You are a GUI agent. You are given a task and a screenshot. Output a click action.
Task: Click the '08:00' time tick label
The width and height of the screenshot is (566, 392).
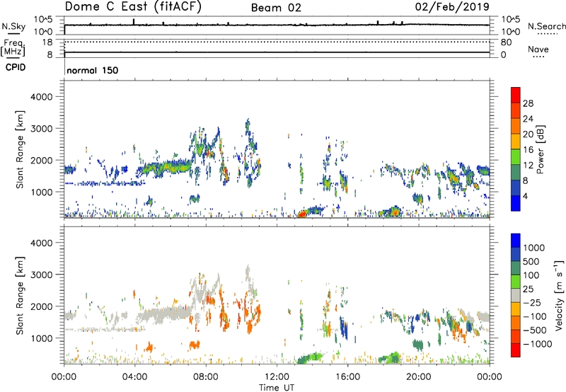[206, 377]
